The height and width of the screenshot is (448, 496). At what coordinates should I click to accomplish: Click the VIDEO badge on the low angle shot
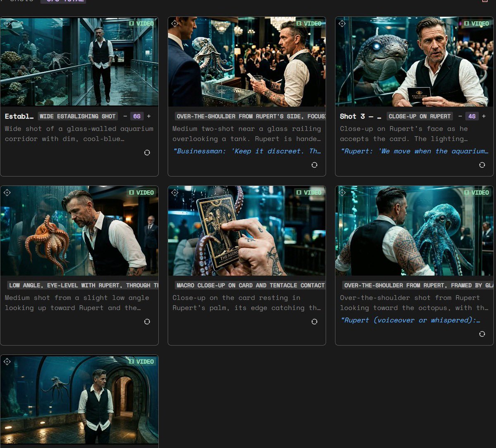pyautogui.click(x=141, y=192)
